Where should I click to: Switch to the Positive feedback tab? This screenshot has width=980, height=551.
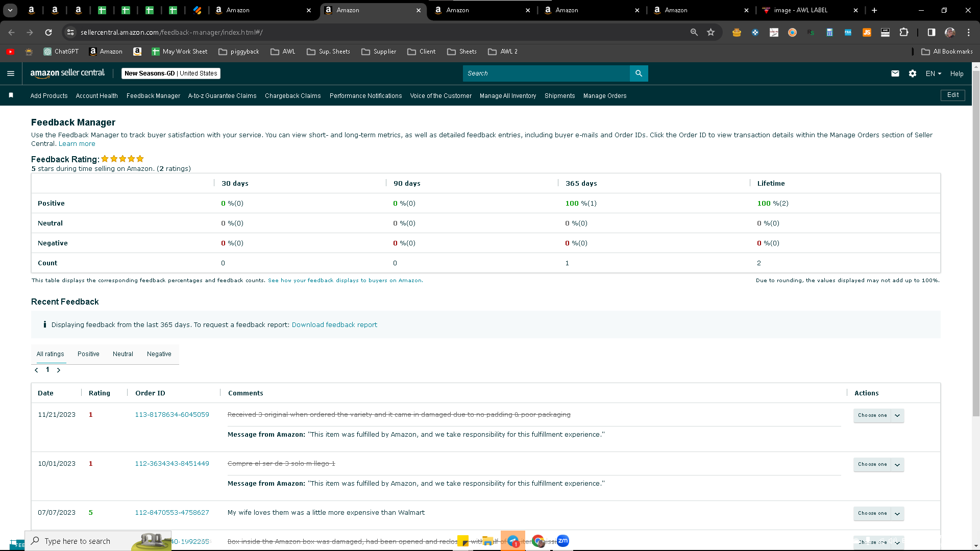[x=88, y=354]
